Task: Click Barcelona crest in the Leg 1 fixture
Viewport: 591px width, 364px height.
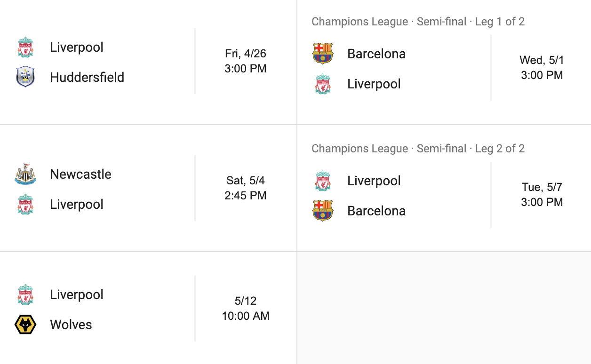Action: point(323,54)
